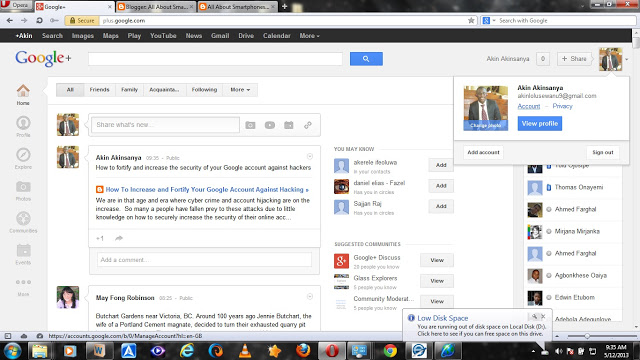Expand the More circles dropdown
The width and height of the screenshot is (640, 360).
pyautogui.click(x=240, y=89)
